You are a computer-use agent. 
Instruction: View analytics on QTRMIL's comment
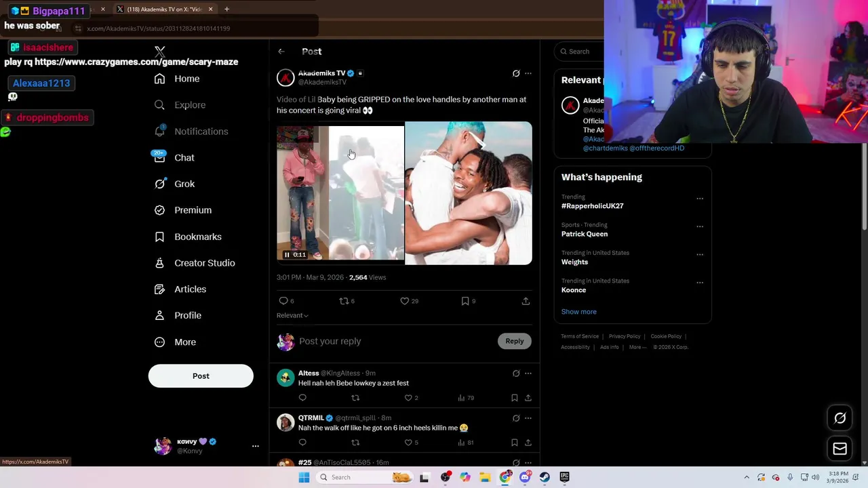pos(466,443)
